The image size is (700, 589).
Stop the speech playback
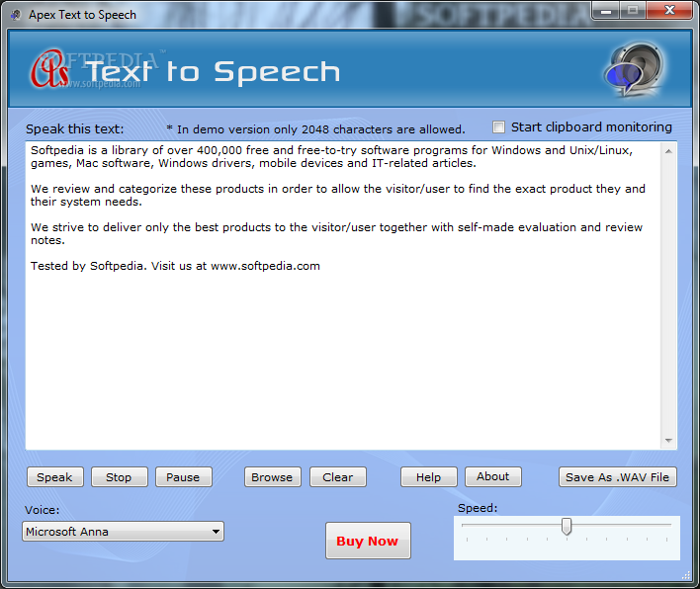click(x=120, y=477)
